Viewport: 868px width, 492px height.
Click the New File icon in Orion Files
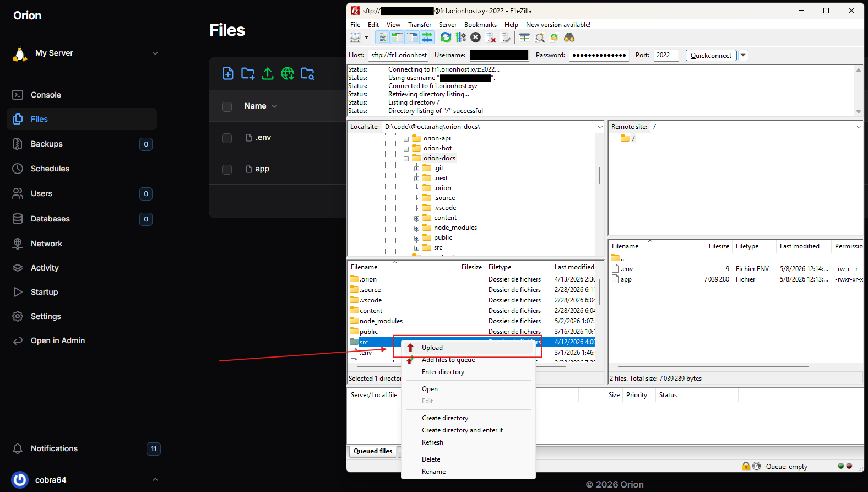(228, 73)
